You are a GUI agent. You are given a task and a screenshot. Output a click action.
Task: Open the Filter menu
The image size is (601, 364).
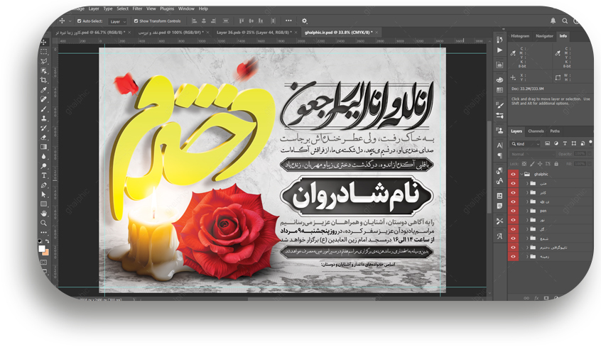tap(137, 9)
